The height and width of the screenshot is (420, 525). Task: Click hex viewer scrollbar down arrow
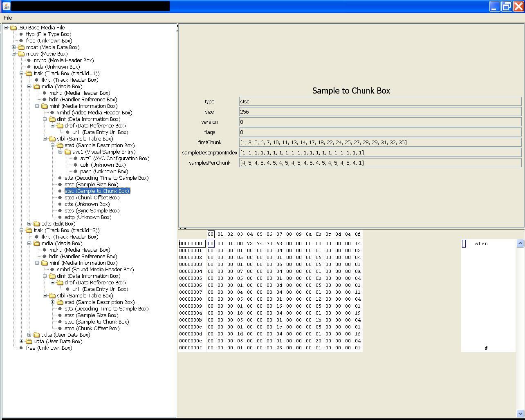pyautogui.click(x=520, y=413)
